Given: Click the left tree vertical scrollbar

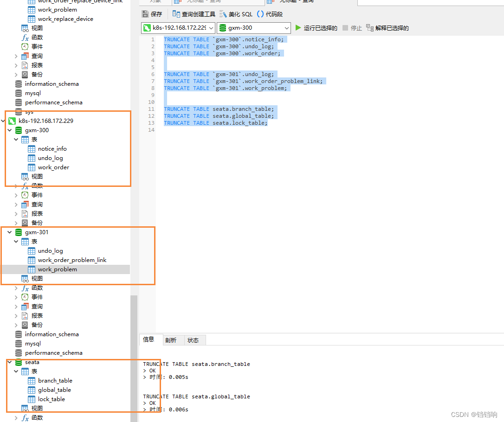Looking at the screenshot, I should (x=134, y=358).
